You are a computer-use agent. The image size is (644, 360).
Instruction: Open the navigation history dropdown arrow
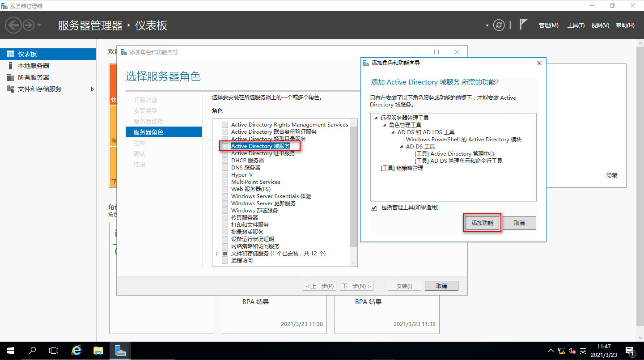pos(39,25)
